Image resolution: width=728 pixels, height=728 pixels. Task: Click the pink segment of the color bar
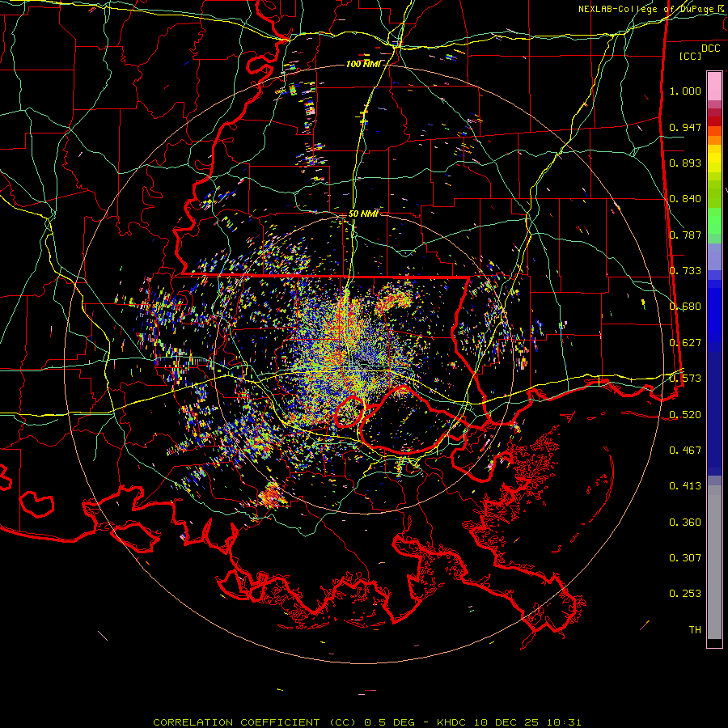click(x=714, y=87)
